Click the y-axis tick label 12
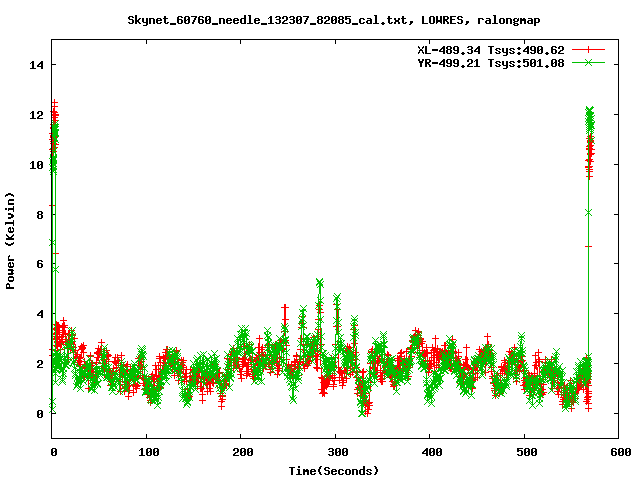This screenshot has height=480, width=640. click(36, 115)
